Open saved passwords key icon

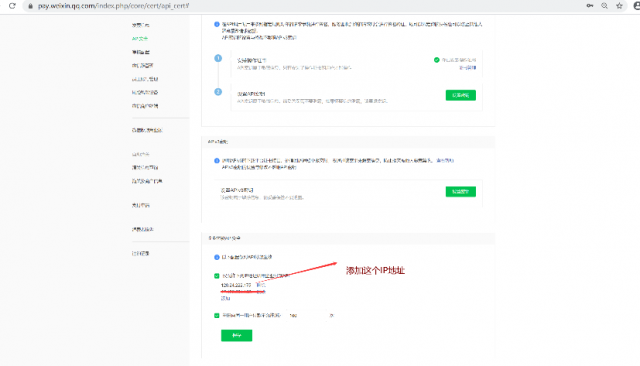pos(590,6)
